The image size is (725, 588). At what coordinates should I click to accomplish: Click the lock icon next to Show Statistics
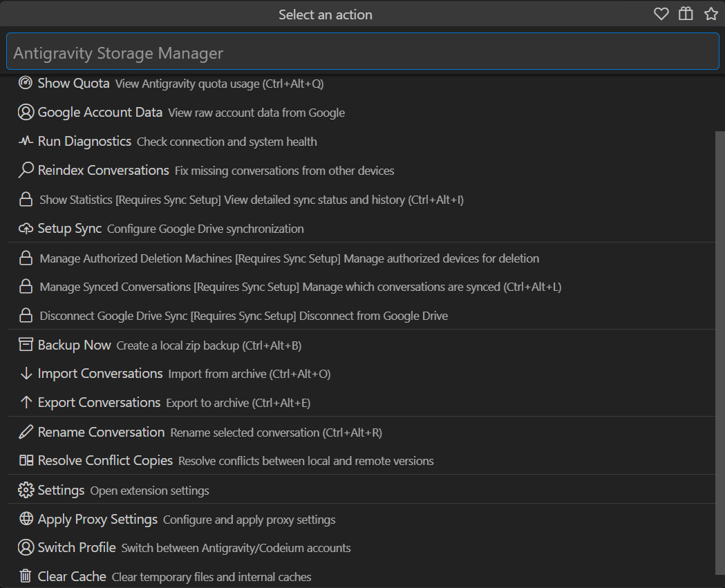[26, 198]
